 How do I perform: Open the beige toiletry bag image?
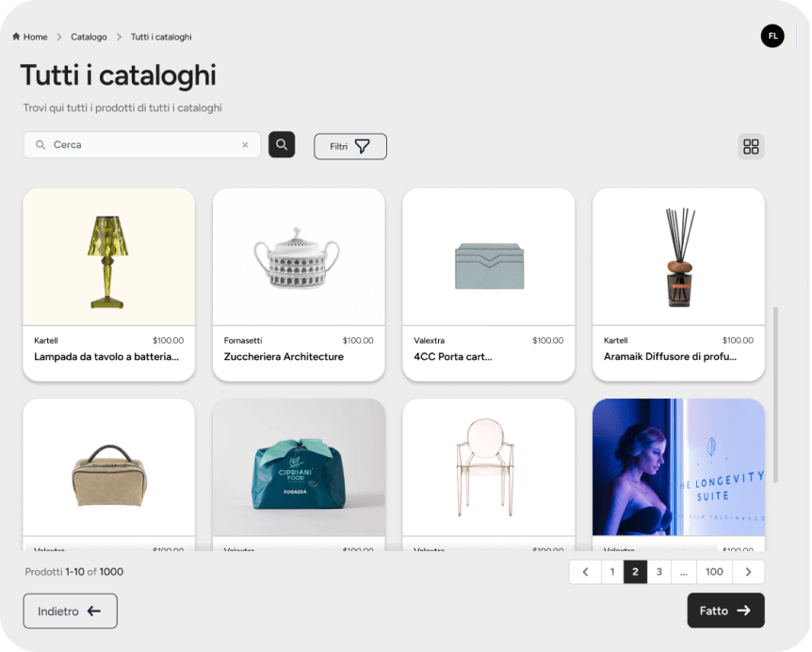click(x=108, y=467)
